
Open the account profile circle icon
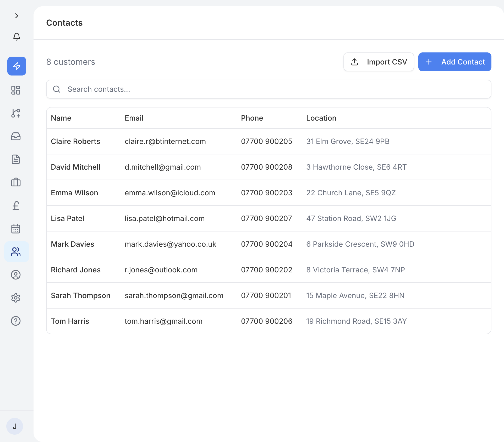pos(16,275)
